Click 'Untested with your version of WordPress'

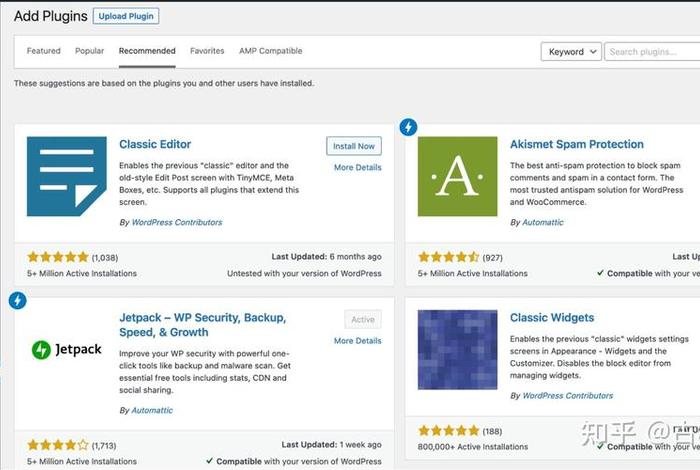(304, 273)
